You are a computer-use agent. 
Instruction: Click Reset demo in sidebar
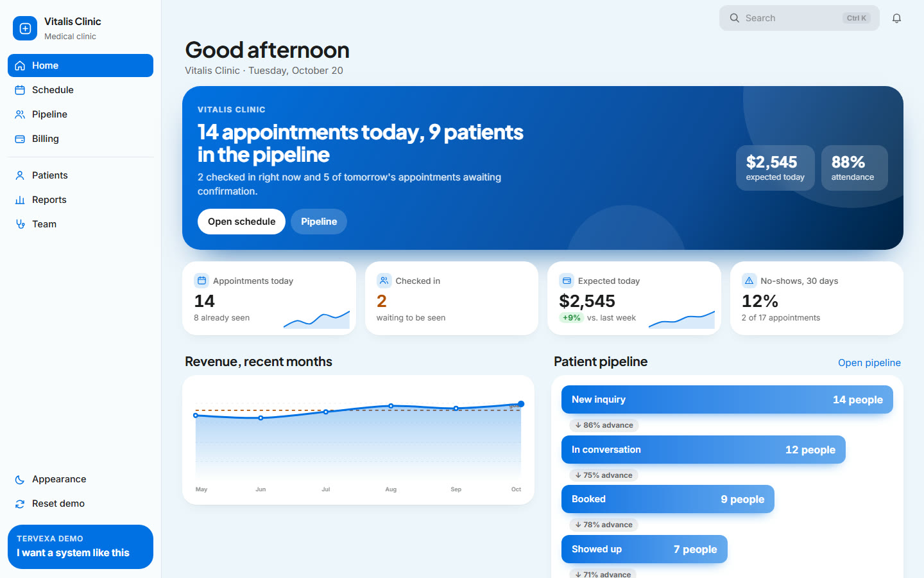pyautogui.click(x=80, y=504)
